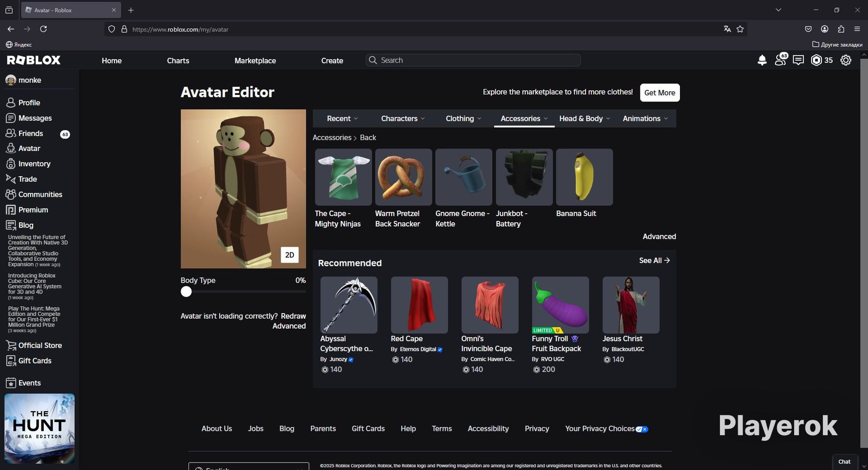Open Blog from the sidebar
This screenshot has height=470, width=868.
pos(25,225)
